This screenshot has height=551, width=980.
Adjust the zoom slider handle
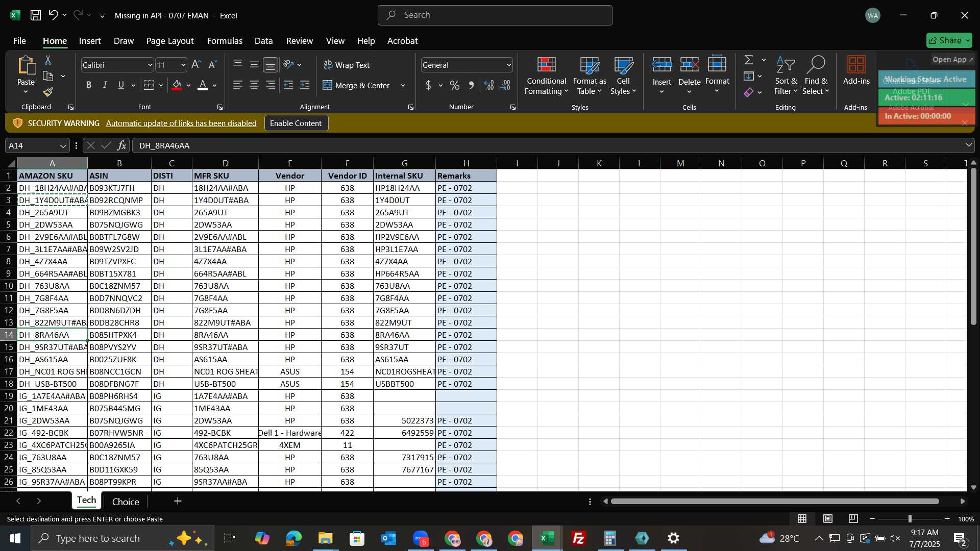tap(910, 519)
